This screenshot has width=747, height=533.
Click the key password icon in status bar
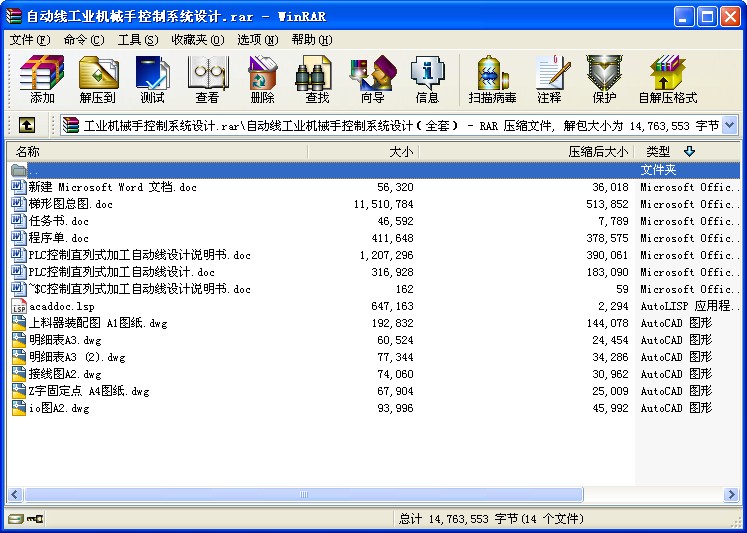coord(35,518)
